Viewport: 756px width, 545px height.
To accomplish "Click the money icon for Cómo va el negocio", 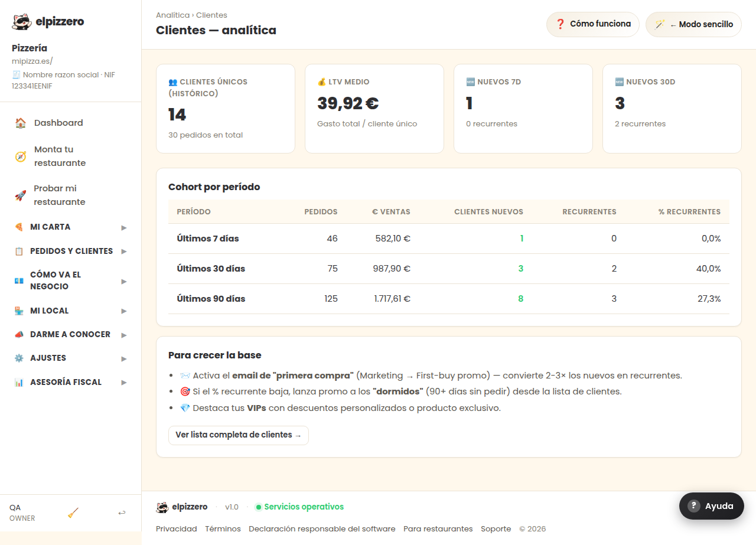I will pyautogui.click(x=19, y=280).
